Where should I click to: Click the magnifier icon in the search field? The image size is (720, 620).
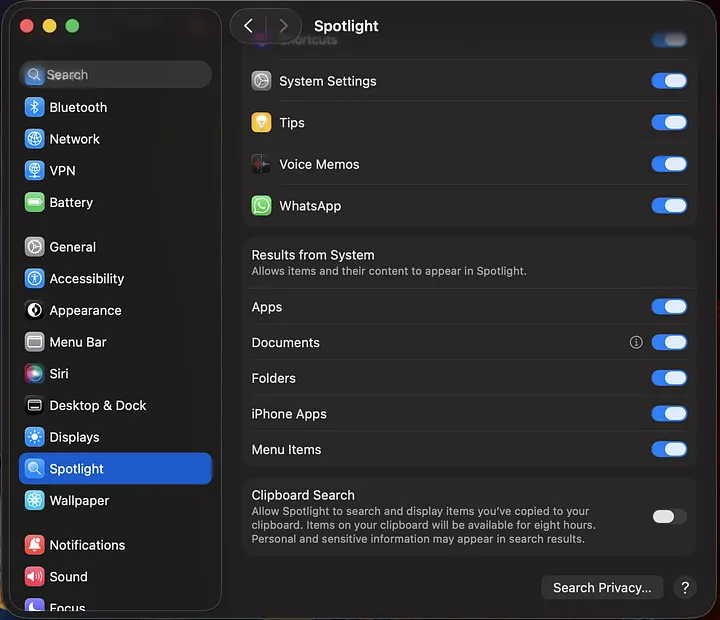[x=34, y=74]
